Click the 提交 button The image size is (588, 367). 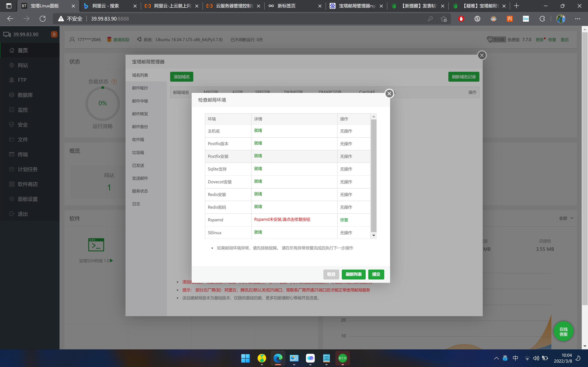point(376,274)
